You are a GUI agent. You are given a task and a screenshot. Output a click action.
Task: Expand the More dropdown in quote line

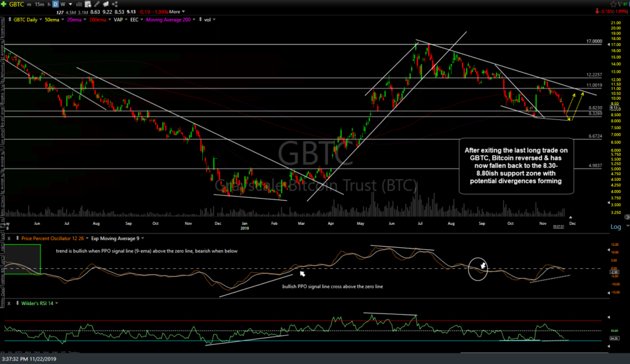tap(183, 12)
